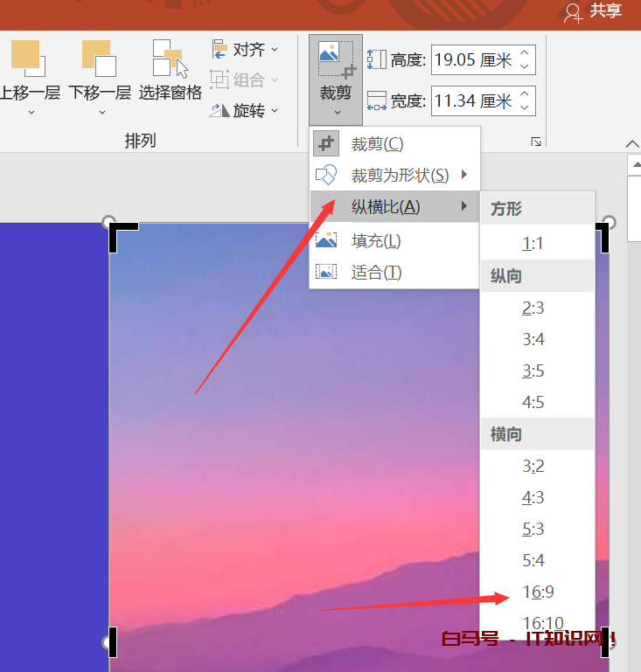Expand the 裁剪 dropdown arrow
The image size is (641, 672).
click(335, 112)
